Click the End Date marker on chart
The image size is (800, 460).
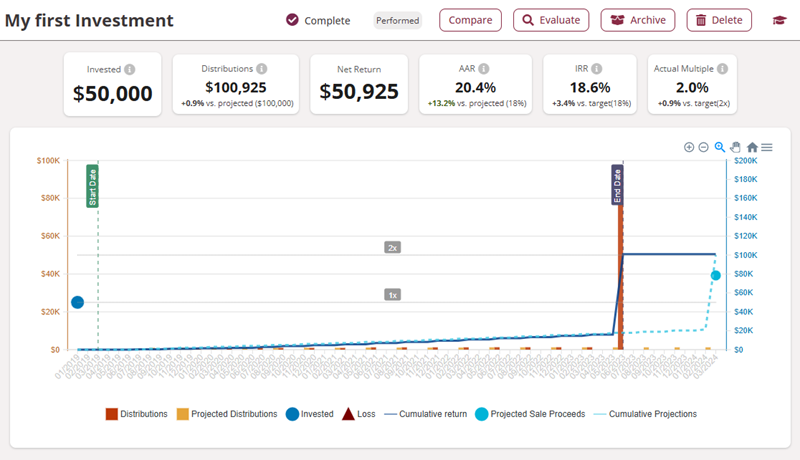(618, 185)
